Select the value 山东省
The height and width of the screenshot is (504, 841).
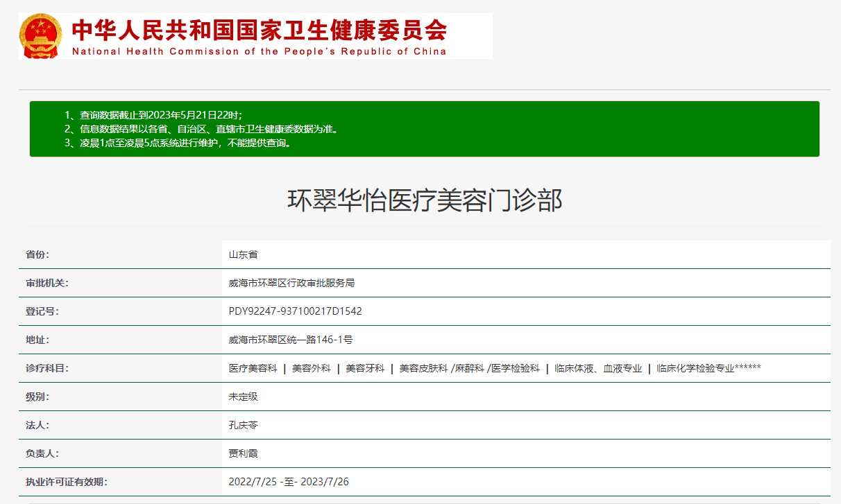coord(243,254)
